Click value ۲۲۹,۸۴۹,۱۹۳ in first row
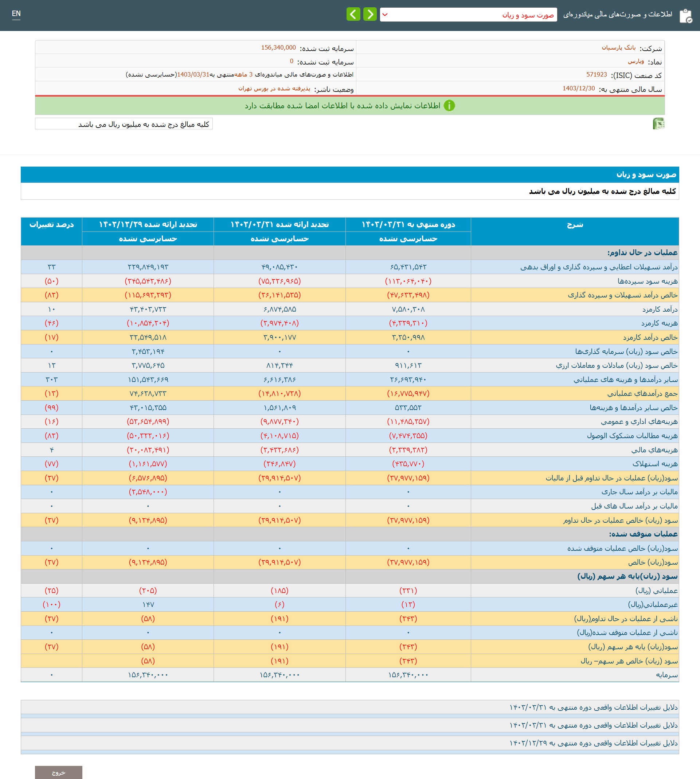Screen dimensions: 700x779 148,267
